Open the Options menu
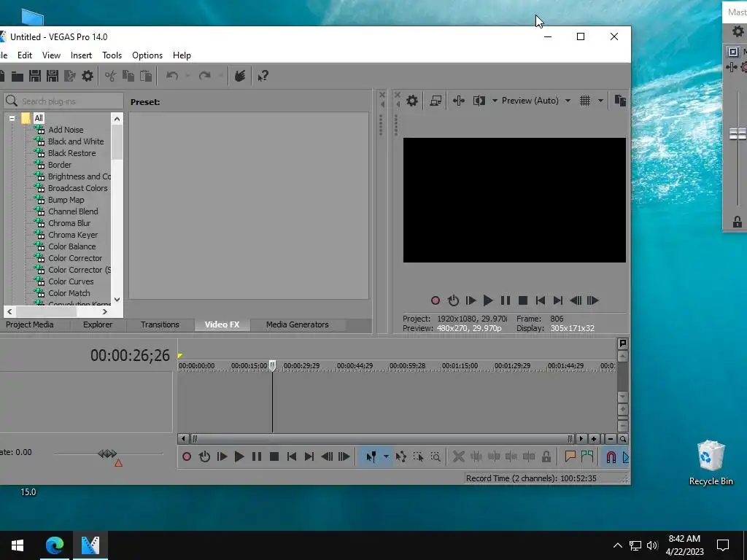 pyautogui.click(x=147, y=55)
